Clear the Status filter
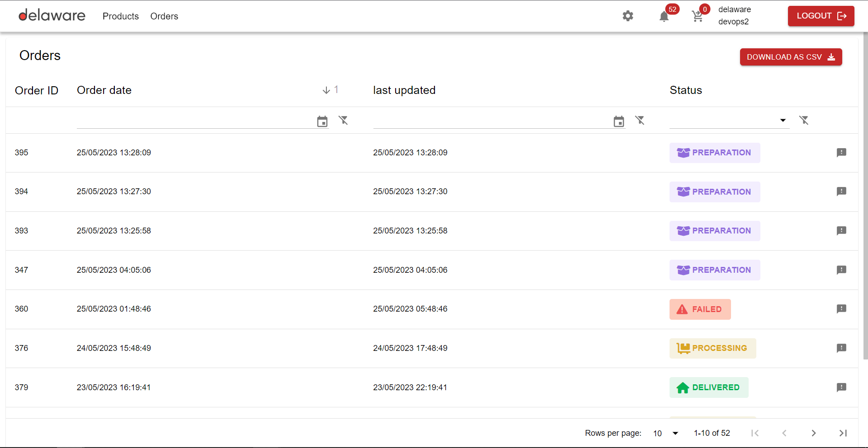868x448 pixels. (804, 120)
